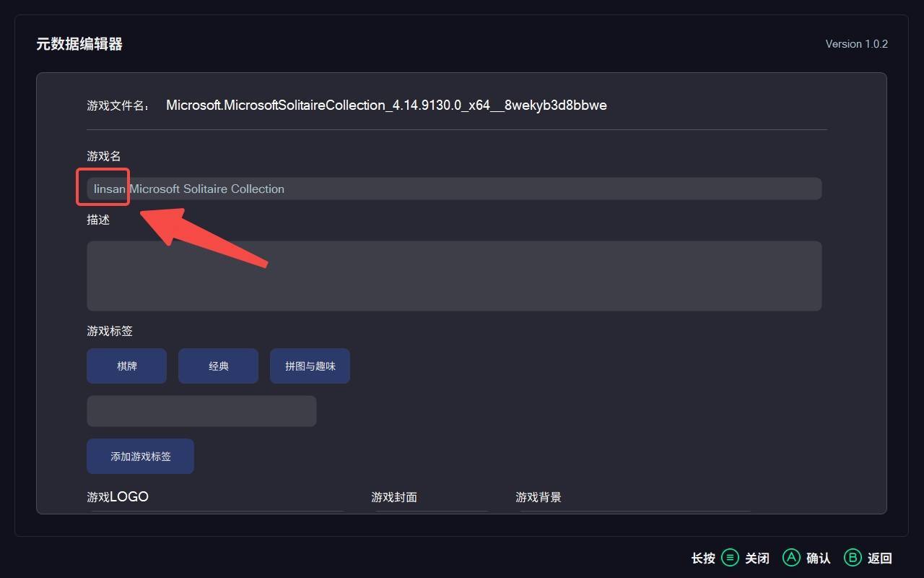Click the 添加游戏标签 button
The image size is (924, 578).
pos(140,457)
